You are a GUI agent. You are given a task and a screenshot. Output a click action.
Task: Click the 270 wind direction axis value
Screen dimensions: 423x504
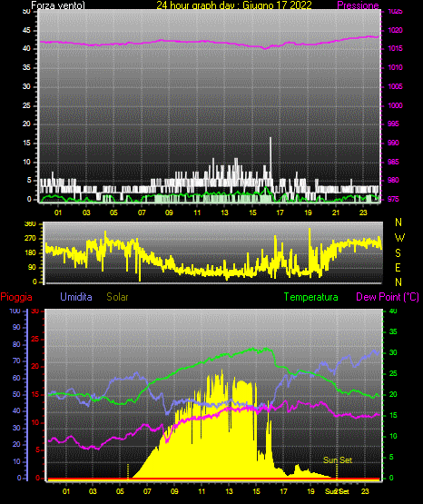30,239
